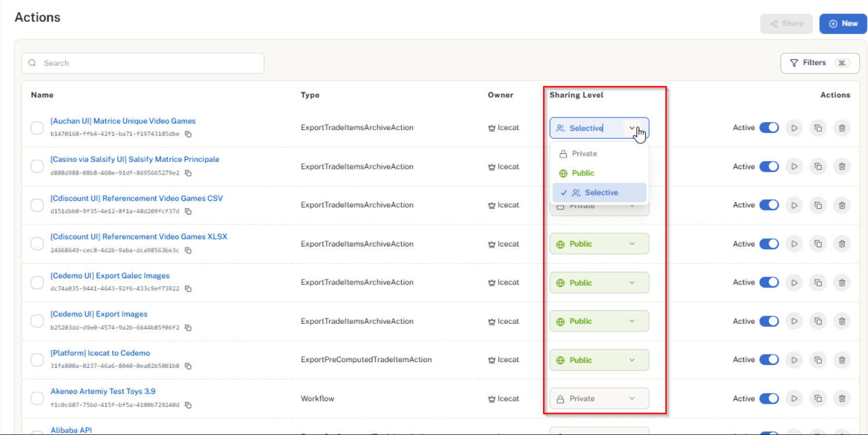868x435 pixels.
Task: Open the Public sharing dropdown for Export Galec Images
Action: click(x=599, y=282)
